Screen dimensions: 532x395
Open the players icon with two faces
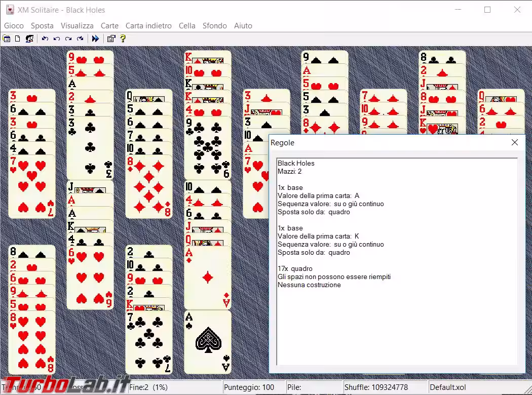(30, 38)
